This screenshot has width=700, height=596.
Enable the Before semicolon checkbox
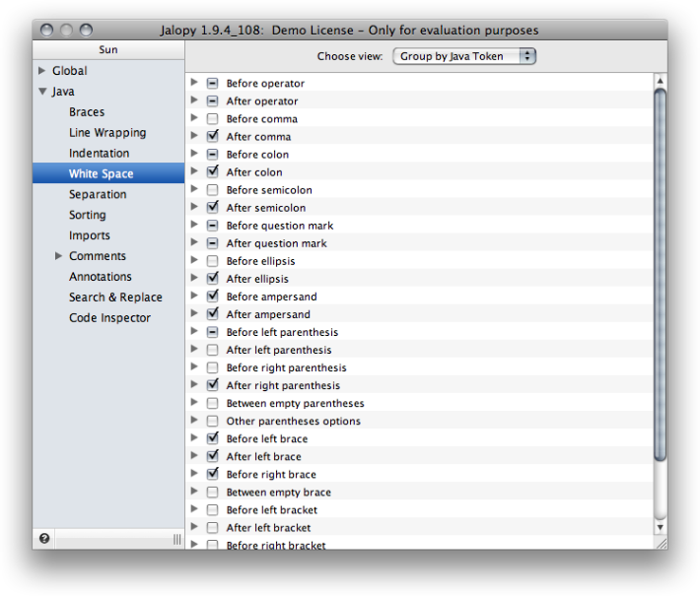click(213, 190)
